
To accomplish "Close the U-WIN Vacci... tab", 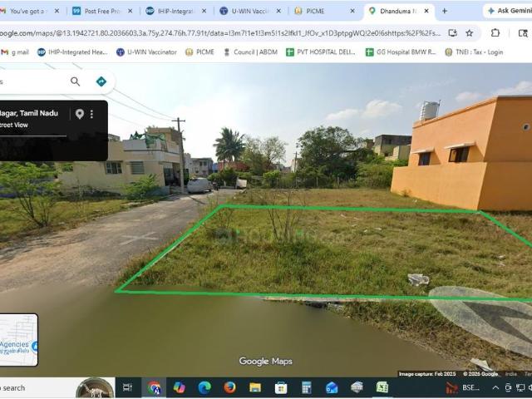I will click(278, 11).
